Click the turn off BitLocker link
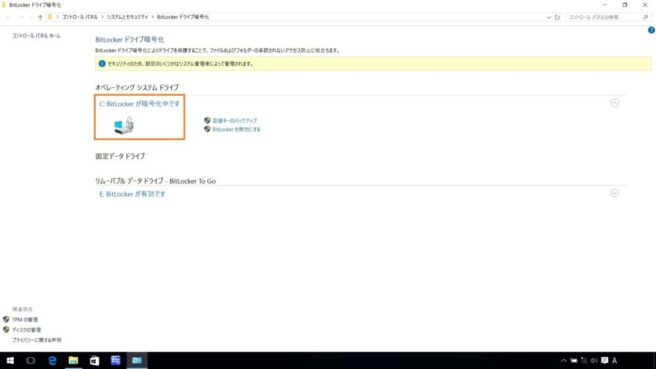 pos(236,129)
